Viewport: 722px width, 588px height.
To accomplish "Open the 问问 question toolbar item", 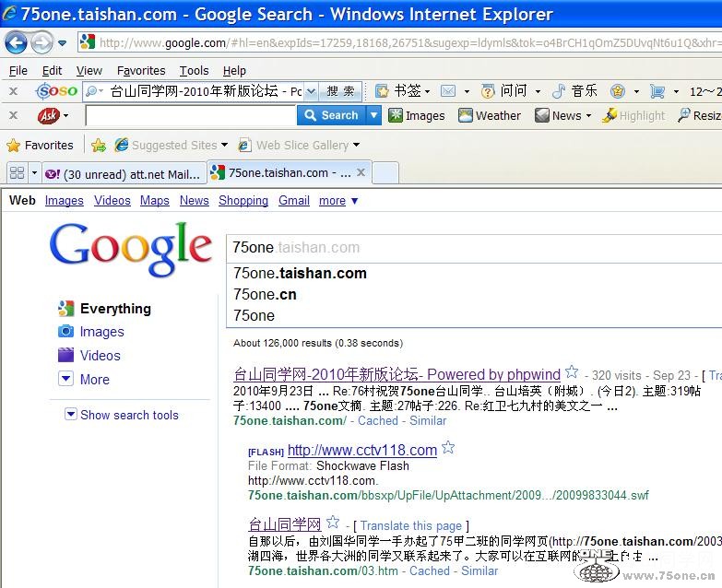I will click(503, 91).
